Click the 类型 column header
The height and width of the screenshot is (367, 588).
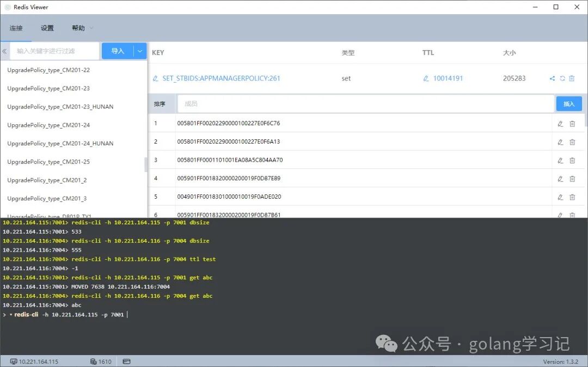pos(348,53)
